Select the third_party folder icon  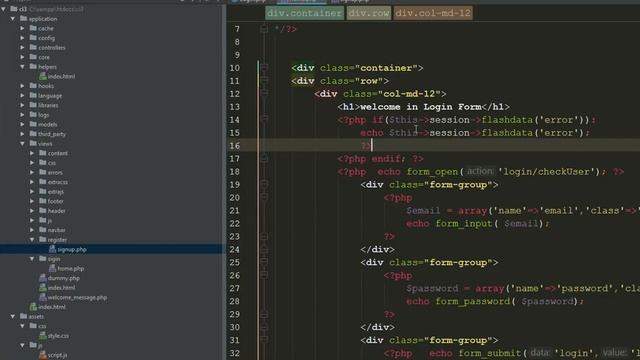pyautogui.click(x=33, y=133)
